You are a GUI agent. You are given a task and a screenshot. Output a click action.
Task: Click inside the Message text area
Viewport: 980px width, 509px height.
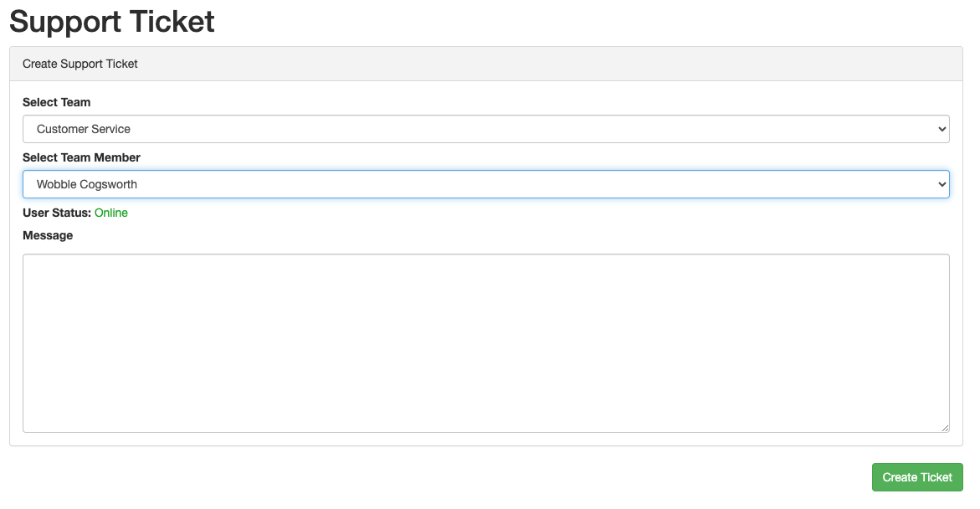pos(485,343)
